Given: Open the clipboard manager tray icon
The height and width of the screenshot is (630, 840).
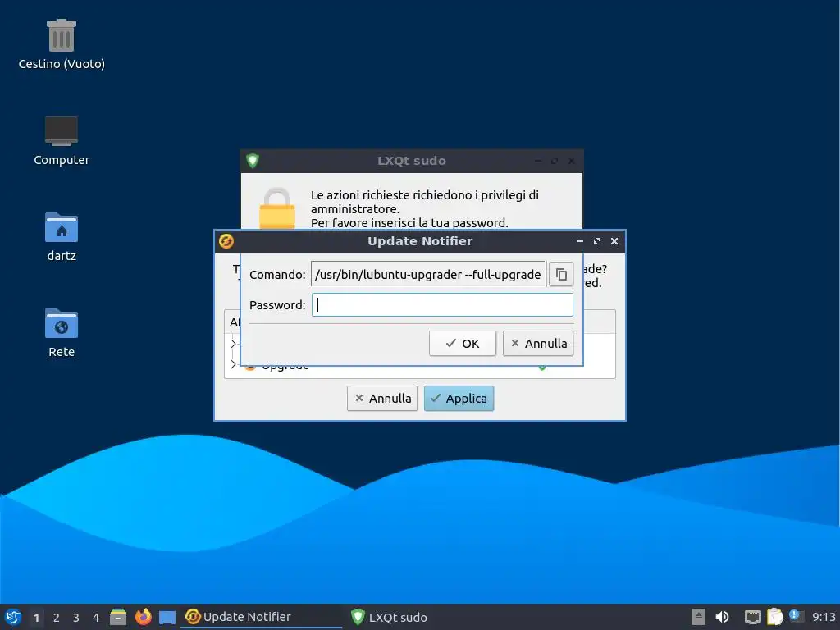Looking at the screenshot, I should coord(774,617).
